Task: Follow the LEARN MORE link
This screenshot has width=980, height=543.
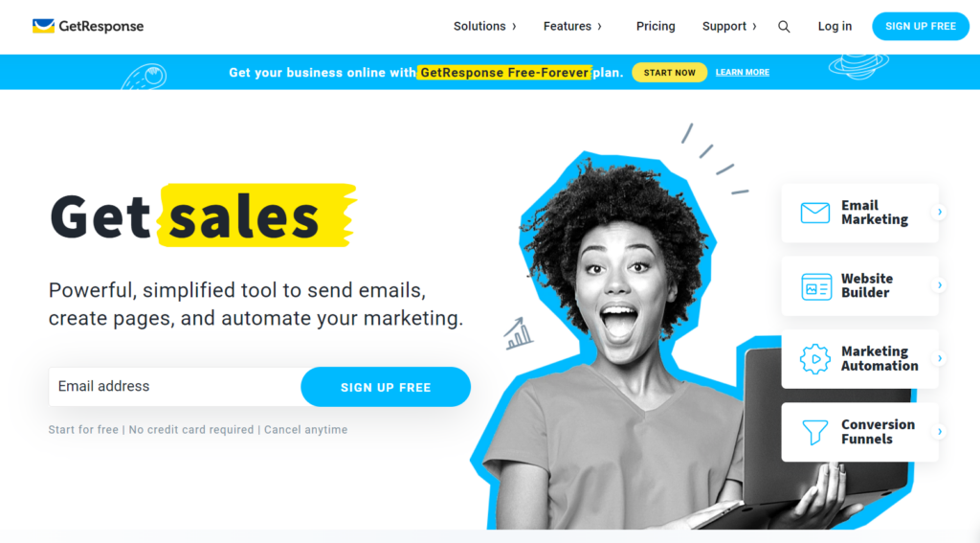Action: [x=743, y=73]
